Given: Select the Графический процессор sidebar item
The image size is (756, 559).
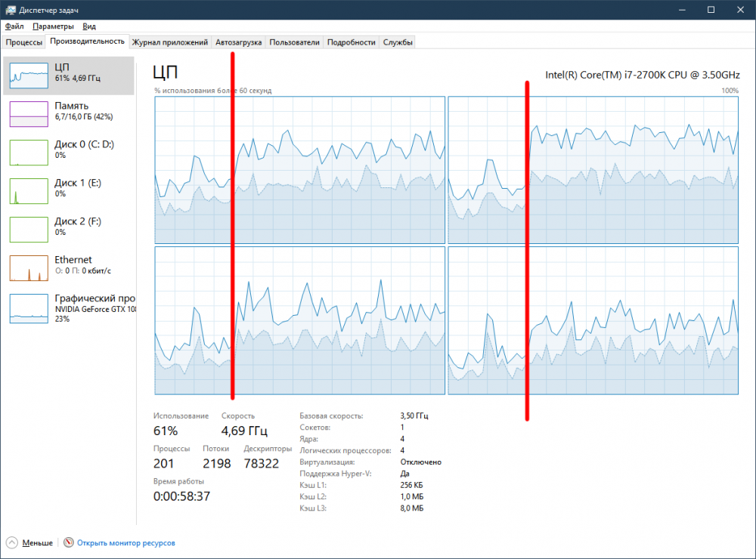Looking at the screenshot, I should [x=69, y=308].
